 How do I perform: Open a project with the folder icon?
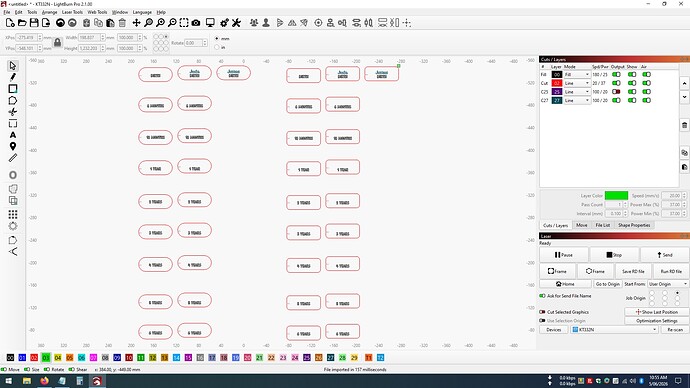(x=22, y=23)
